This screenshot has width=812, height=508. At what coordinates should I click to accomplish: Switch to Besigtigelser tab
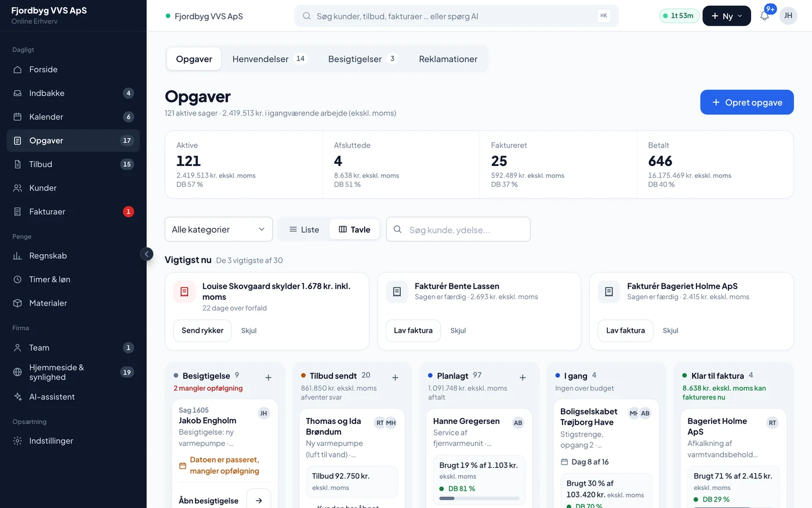pyautogui.click(x=363, y=59)
